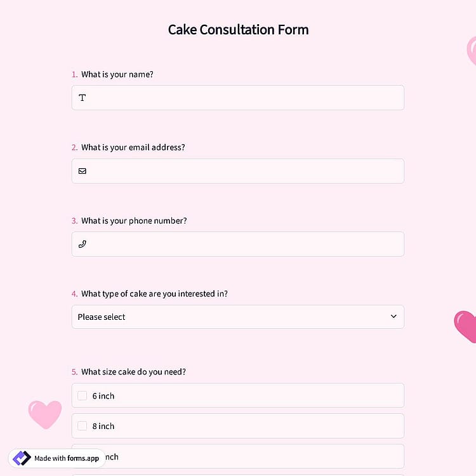Select the 8 inch cake size option row
The width and height of the screenshot is (476, 476).
[238, 426]
